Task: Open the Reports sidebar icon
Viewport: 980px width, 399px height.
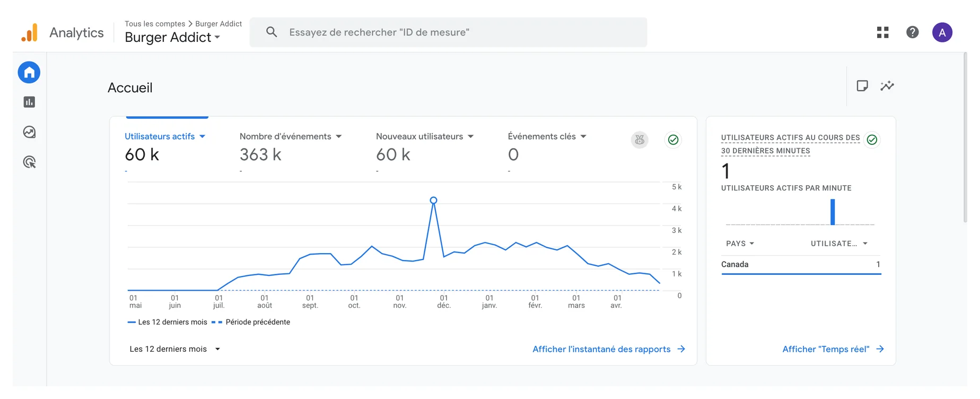Action: 29,102
